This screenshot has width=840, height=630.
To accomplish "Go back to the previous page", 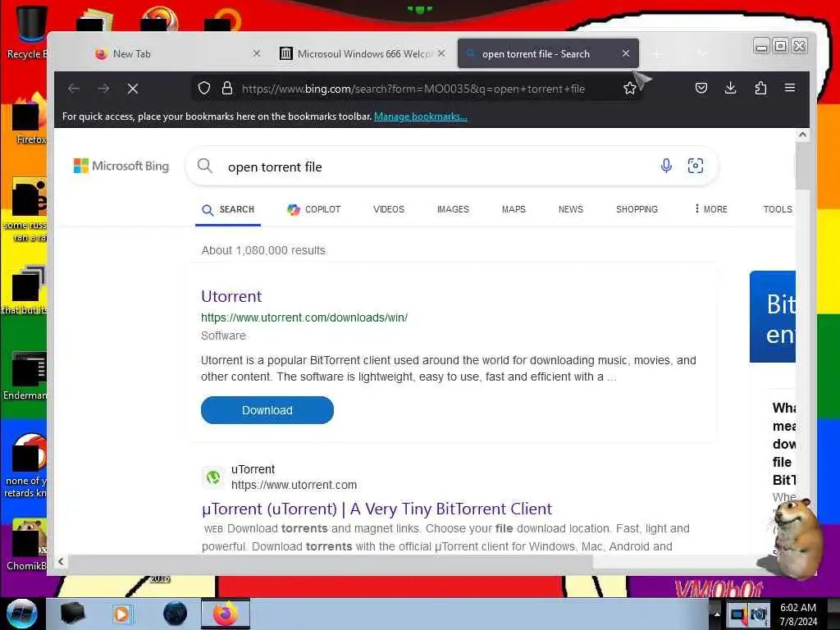I will (74, 89).
